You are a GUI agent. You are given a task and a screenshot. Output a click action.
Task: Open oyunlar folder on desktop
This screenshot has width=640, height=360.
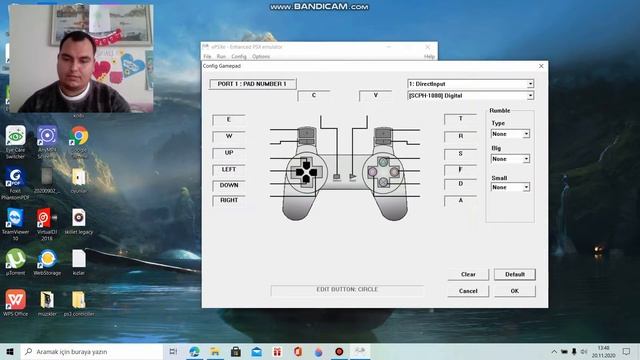(x=79, y=180)
